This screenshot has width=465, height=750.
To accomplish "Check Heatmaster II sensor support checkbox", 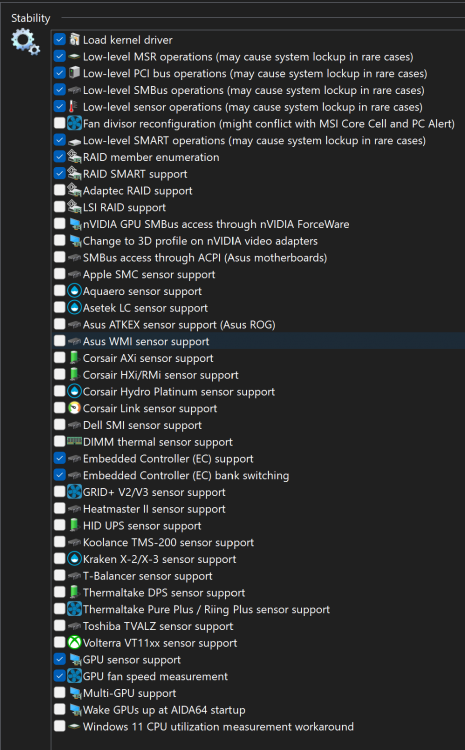I will coord(59,508).
